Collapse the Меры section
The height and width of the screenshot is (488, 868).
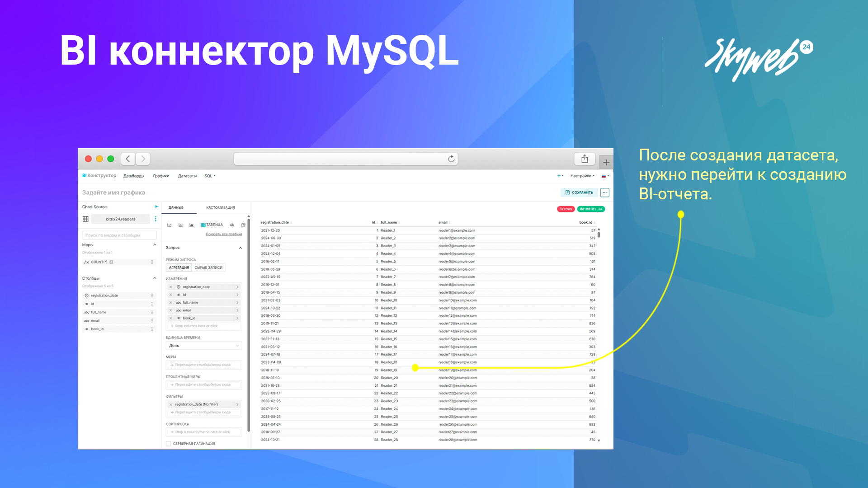pyautogui.click(x=155, y=245)
